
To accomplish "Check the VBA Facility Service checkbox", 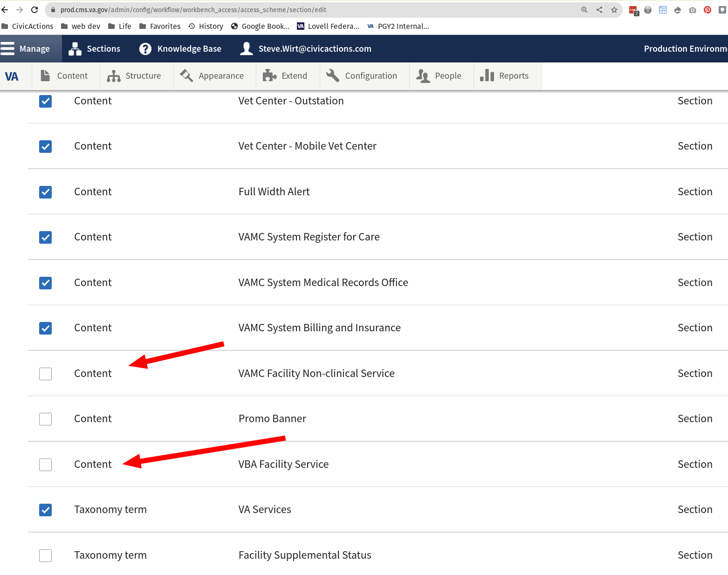I will click(x=45, y=465).
